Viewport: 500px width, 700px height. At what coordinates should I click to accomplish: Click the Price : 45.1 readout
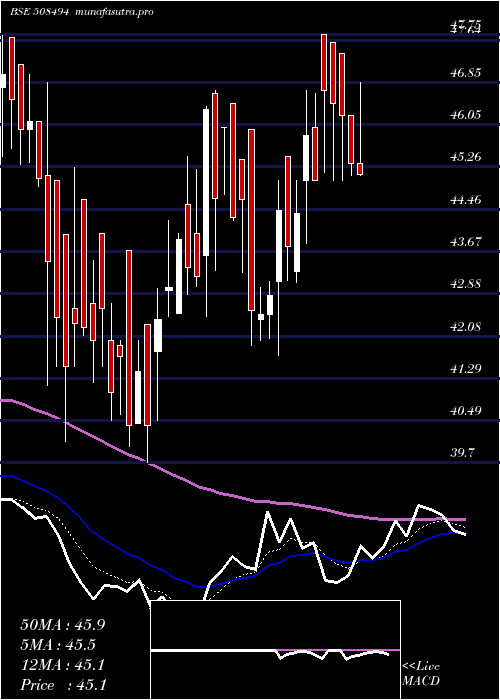[x=63, y=685]
